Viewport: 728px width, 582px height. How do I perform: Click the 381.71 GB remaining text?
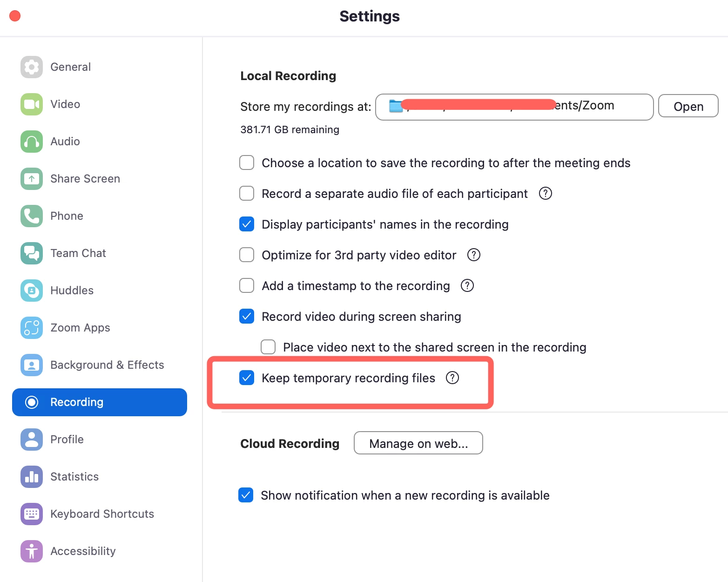tap(290, 129)
